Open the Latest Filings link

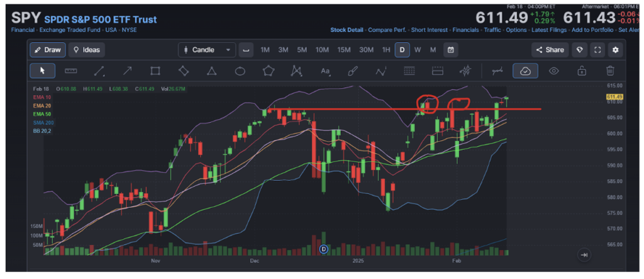pos(549,30)
